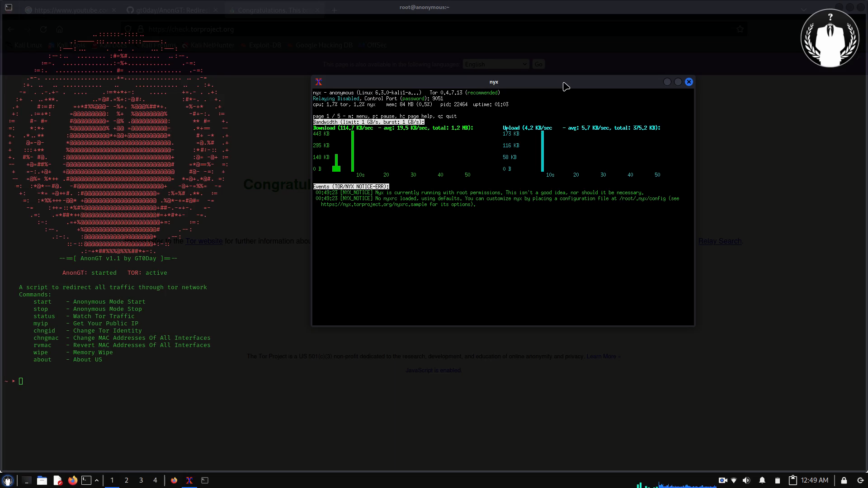Open the Relay Search link
Viewport: 868px width, 488px height.
720,241
